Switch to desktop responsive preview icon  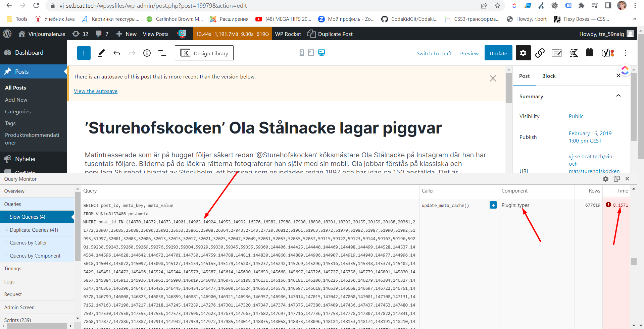(321, 53)
